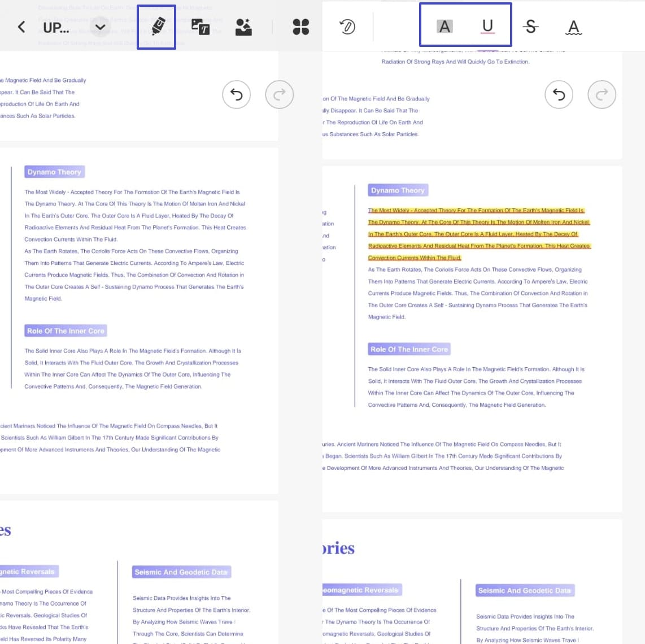Screen dimensions: 645x644
Task: Expand the dropdown next to UP title
Action: 100,27
